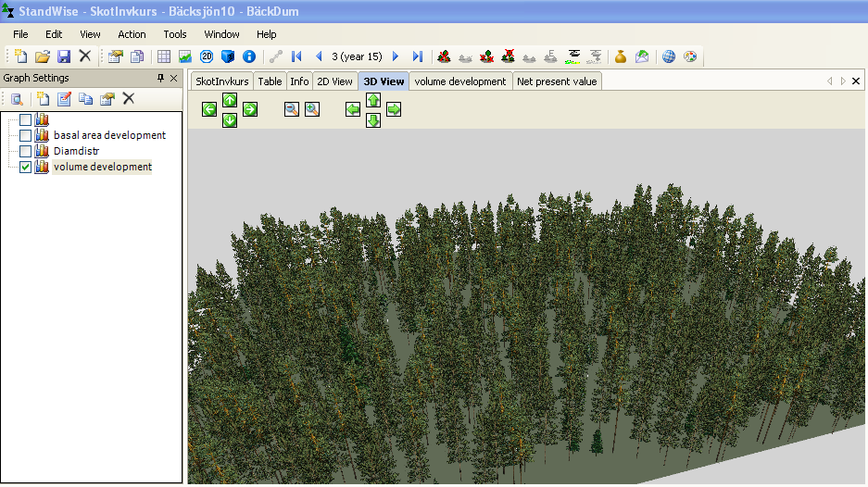Viewport: 868px width, 487px height.
Task: Jump to the first period
Action: pos(296,56)
